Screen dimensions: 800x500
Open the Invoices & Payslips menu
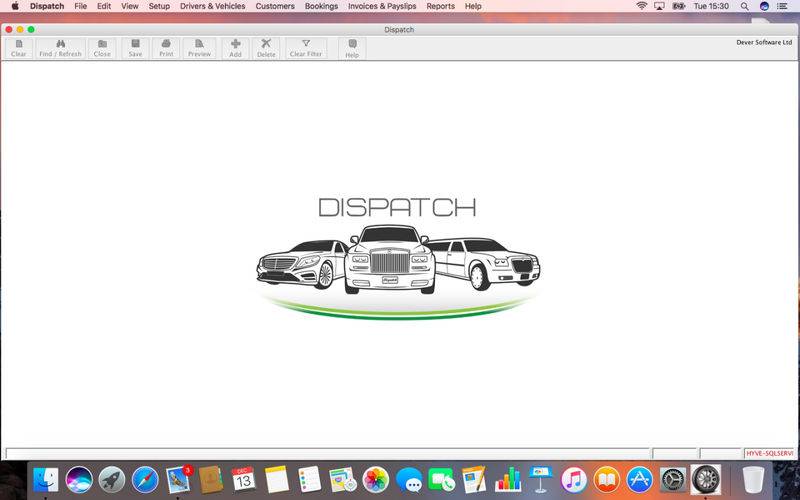point(382,6)
